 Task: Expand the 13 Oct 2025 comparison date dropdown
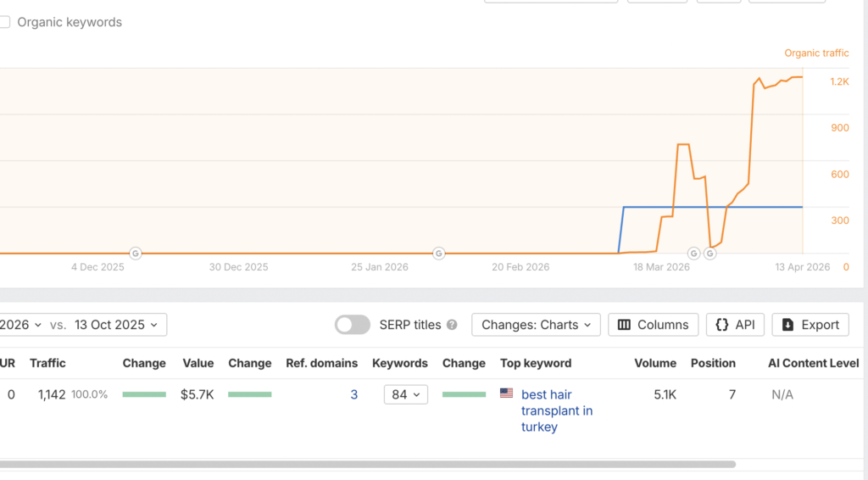(x=120, y=325)
